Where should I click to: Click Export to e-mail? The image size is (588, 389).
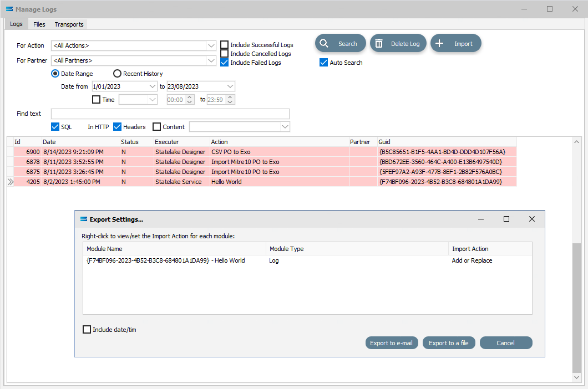pyautogui.click(x=392, y=343)
